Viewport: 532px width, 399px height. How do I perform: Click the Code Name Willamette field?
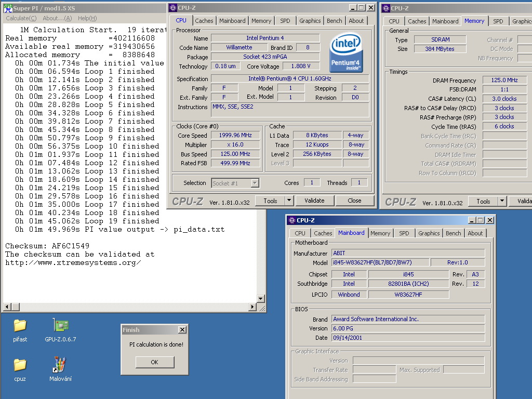coord(239,47)
